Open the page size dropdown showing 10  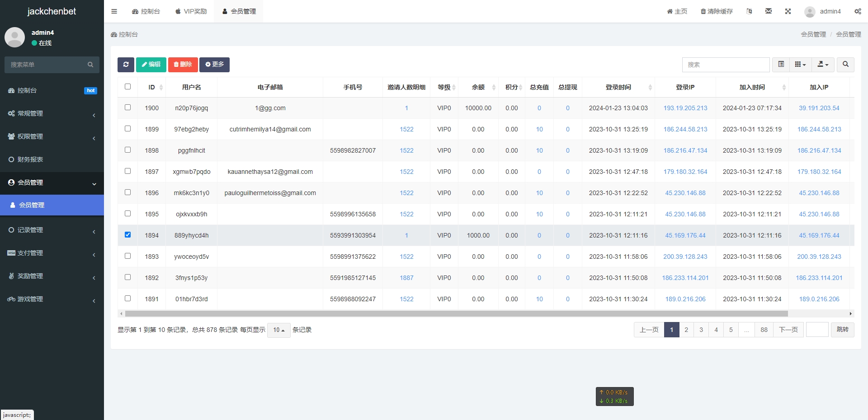278,330
